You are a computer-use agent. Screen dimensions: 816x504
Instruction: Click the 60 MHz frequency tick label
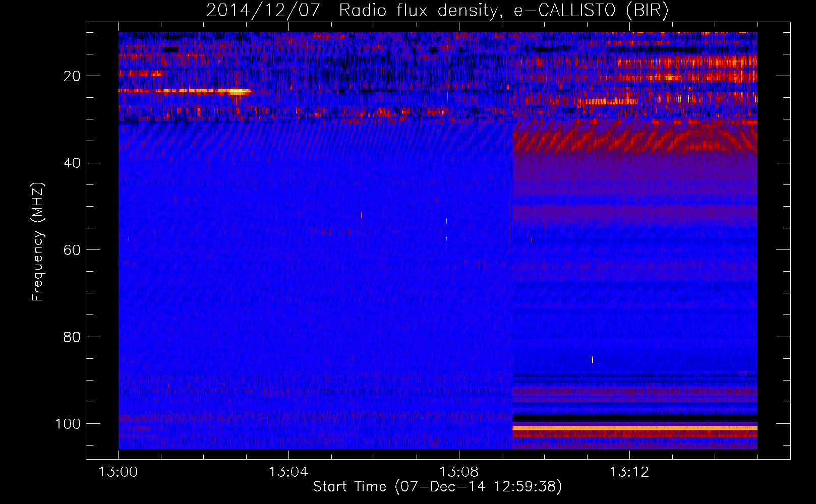(x=72, y=250)
